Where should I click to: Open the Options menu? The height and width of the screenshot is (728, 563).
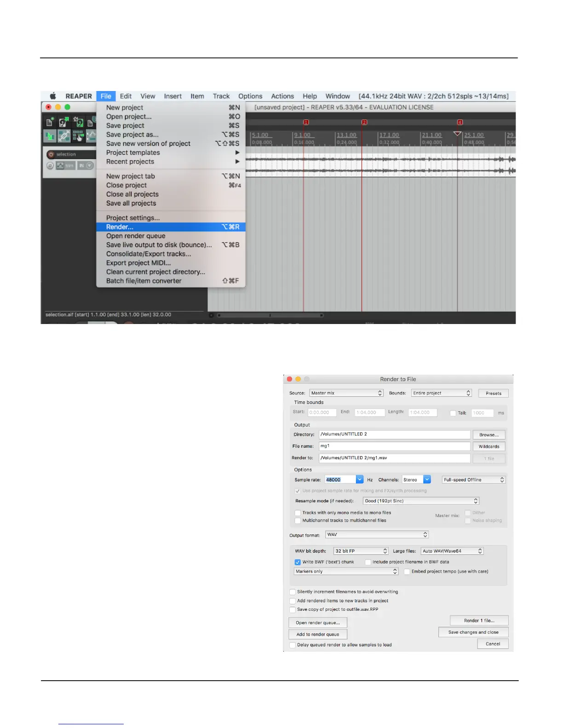pyautogui.click(x=250, y=96)
